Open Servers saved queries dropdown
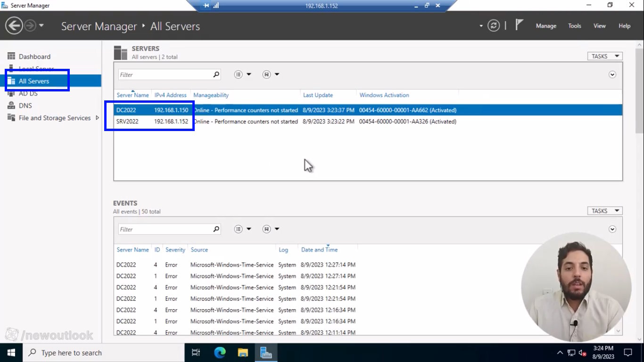Image resolution: width=644 pixels, height=362 pixels. click(x=271, y=74)
